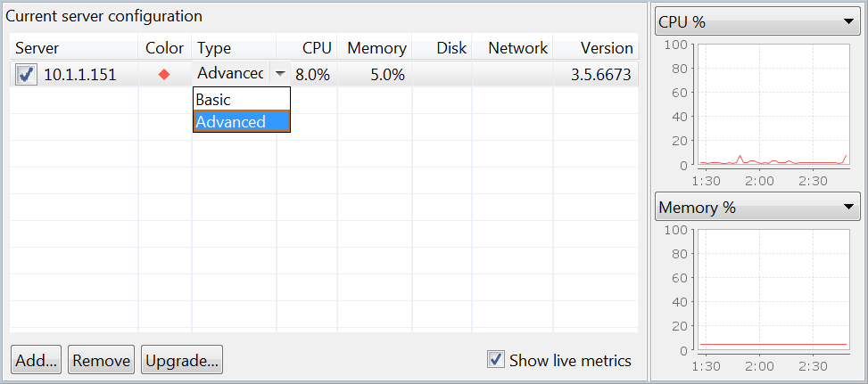Click the Version column header
Viewport: 868px width, 384px height.
[x=596, y=48]
